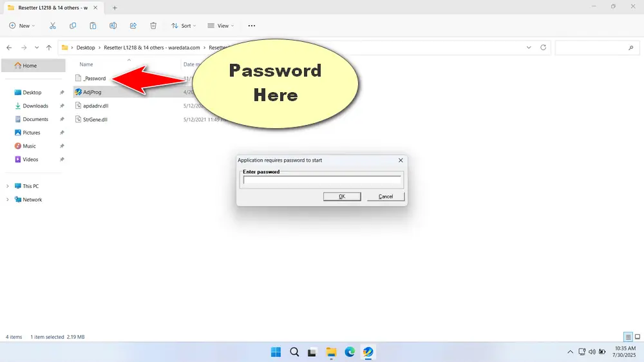
Task: Open network status tray icon
Action: pos(582,352)
